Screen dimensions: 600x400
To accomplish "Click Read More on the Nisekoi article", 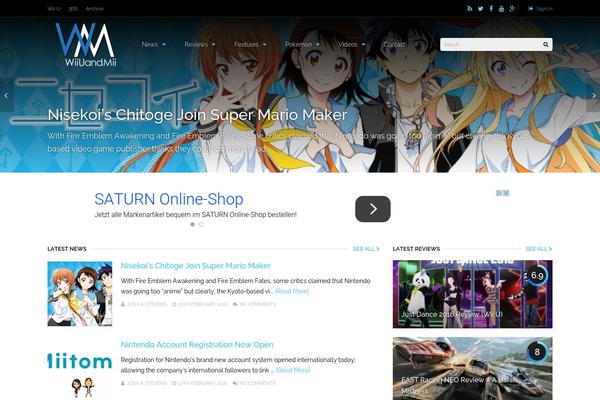I will point(292,291).
